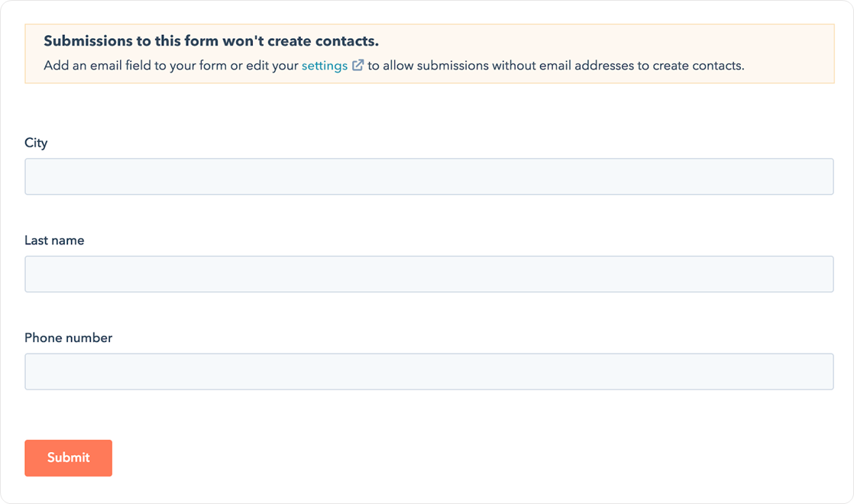Image resolution: width=854 pixels, height=504 pixels.
Task: Click into the Last name text box
Action: 429,274
